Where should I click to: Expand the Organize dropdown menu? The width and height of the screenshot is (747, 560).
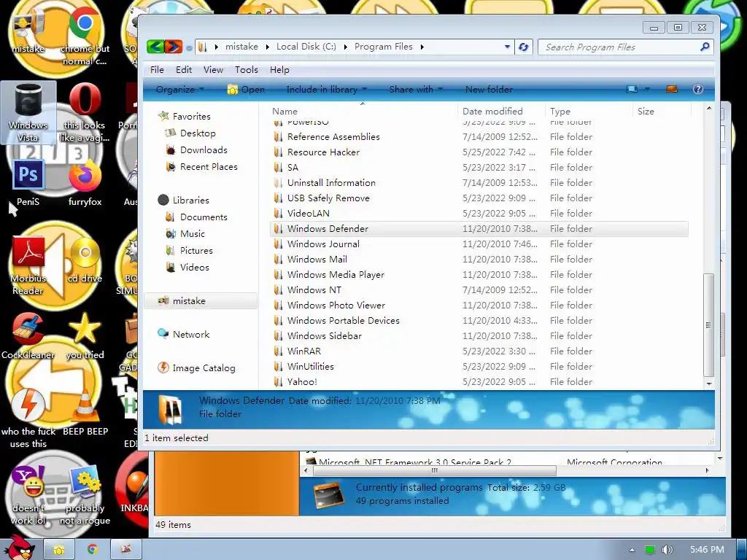[179, 90]
